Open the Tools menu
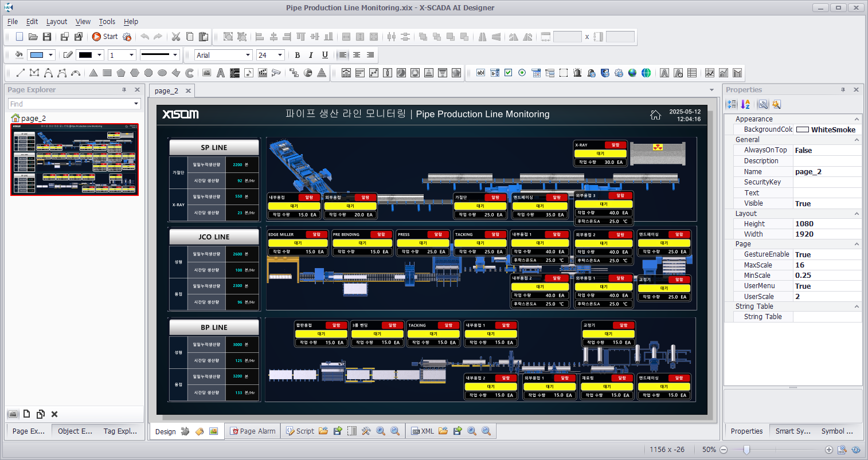This screenshot has height=460, width=868. tap(107, 21)
